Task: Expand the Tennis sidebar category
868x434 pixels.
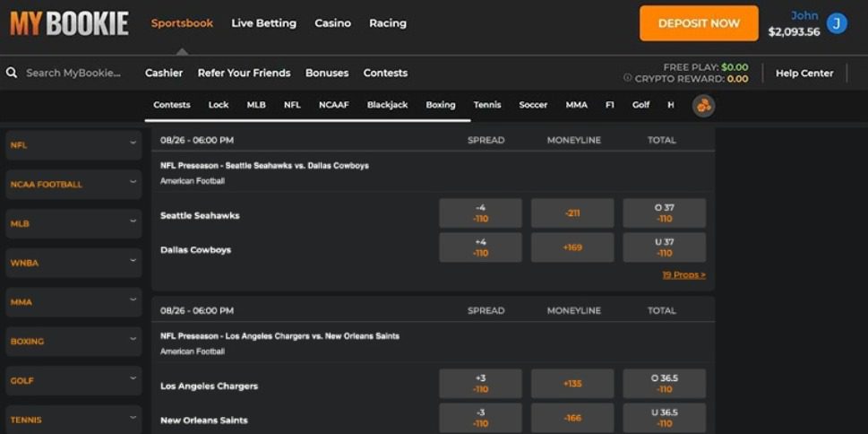Action: (x=73, y=420)
